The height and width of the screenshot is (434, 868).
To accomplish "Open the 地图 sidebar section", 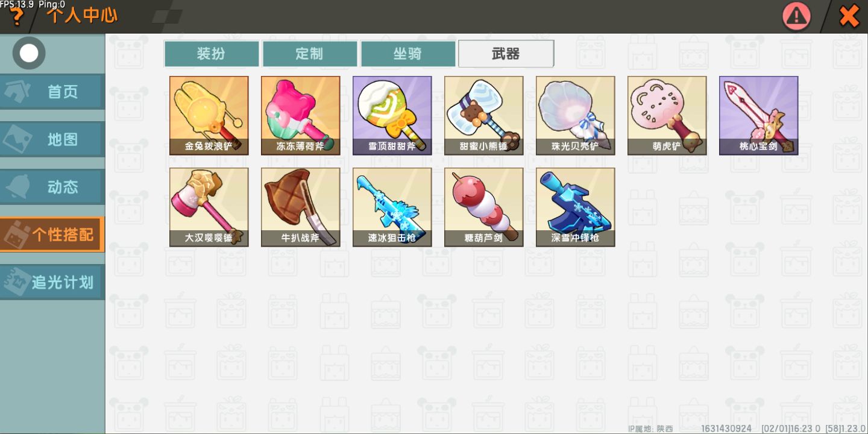I will coord(52,139).
